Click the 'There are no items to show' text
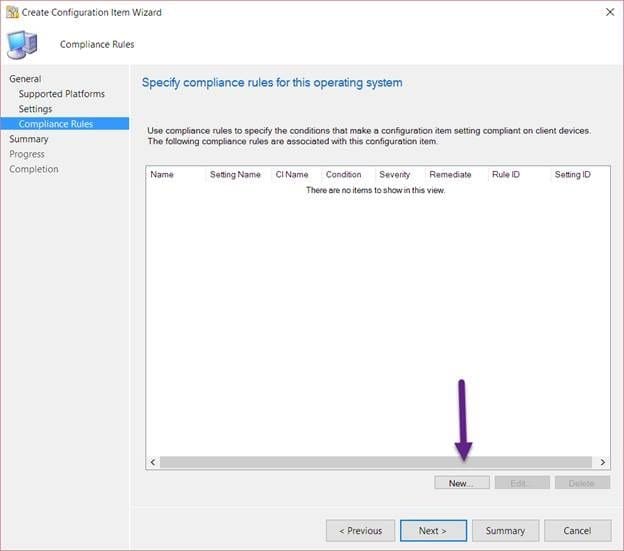Image resolution: width=624 pixels, height=551 pixels. [375, 190]
